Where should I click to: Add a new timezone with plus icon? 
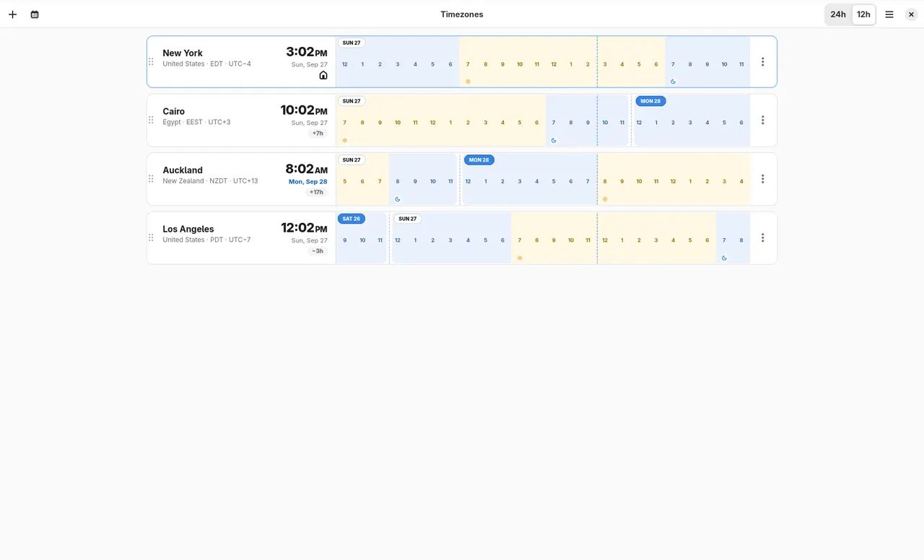click(12, 14)
